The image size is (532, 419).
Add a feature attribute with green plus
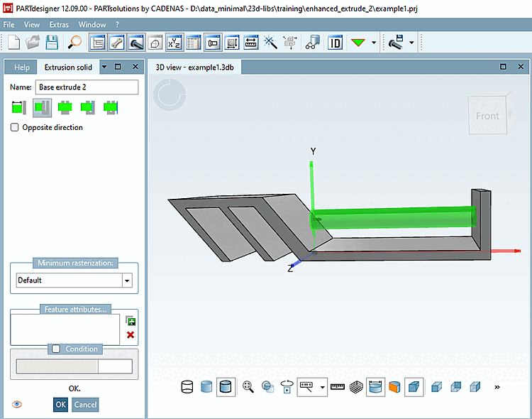131,322
